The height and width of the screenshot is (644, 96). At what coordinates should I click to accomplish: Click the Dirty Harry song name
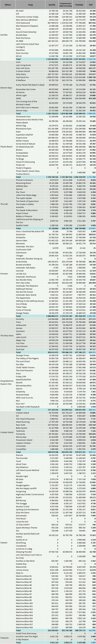[21, 75]
